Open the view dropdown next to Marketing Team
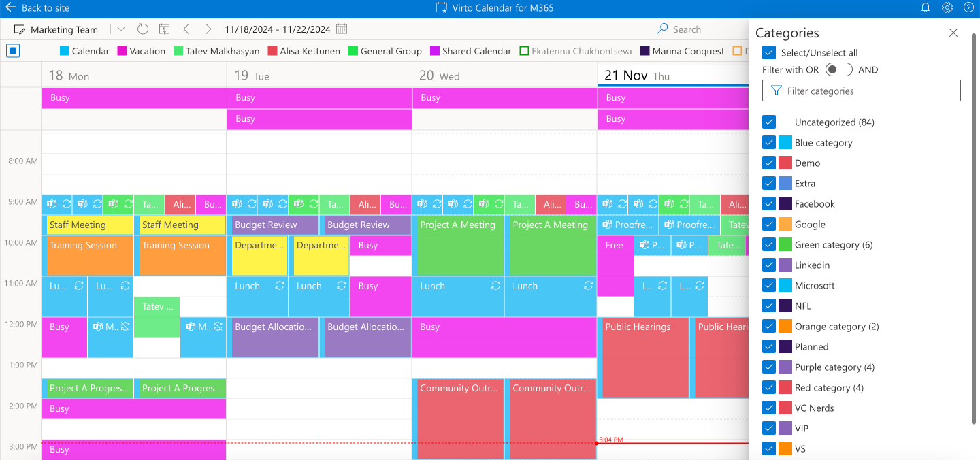 pos(120,29)
